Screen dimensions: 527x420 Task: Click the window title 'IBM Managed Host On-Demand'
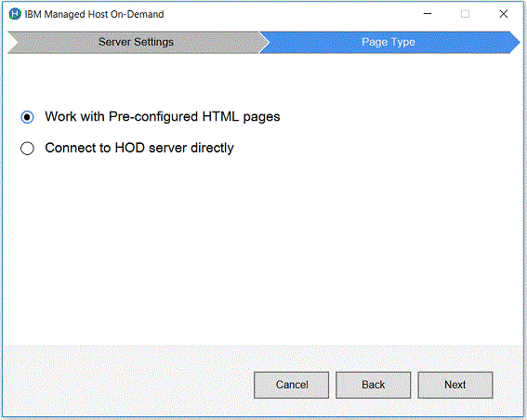94,14
